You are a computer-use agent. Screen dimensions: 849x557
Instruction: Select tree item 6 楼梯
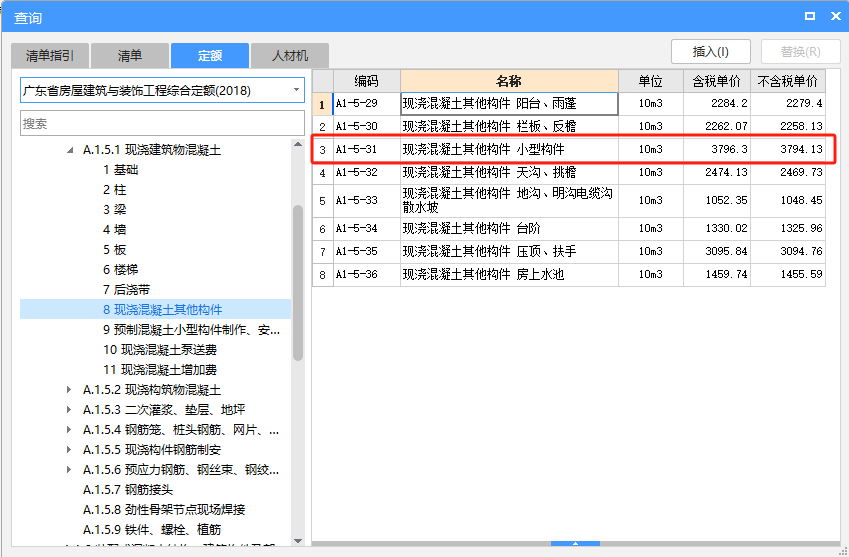tap(121, 270)
